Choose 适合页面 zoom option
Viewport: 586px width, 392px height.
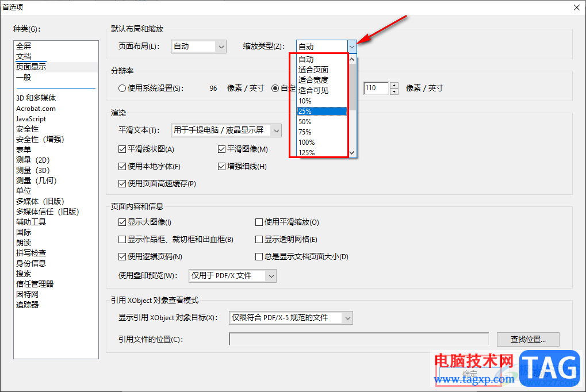click(322, 70)
